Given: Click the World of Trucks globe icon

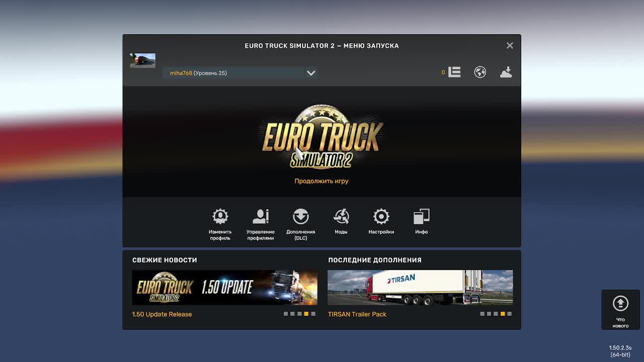Looking at the screenshot, I should 480,72.
